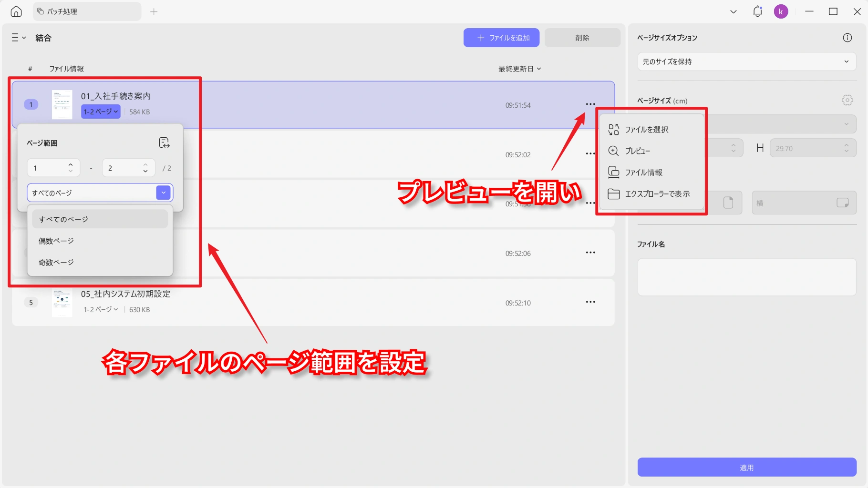Viewport: 868px width, 488px height.
Task: Click the info icon beside ページサイズオプション
Action: coord(847,38)
